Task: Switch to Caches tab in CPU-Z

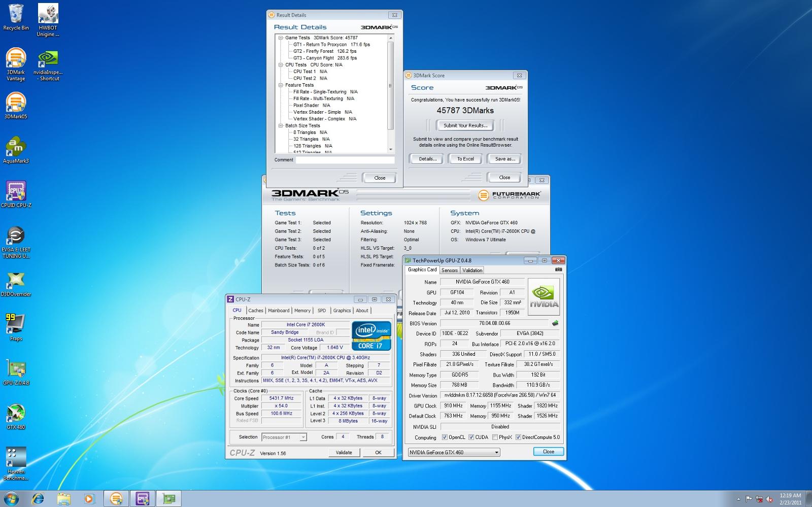Action: click(256, 311)
